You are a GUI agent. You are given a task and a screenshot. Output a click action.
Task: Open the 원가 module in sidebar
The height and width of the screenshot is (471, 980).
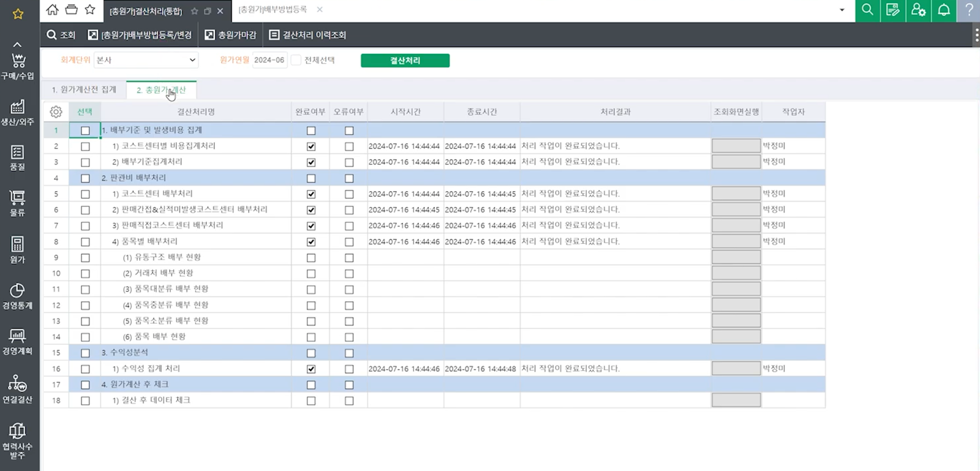click(x=17, y=249)
